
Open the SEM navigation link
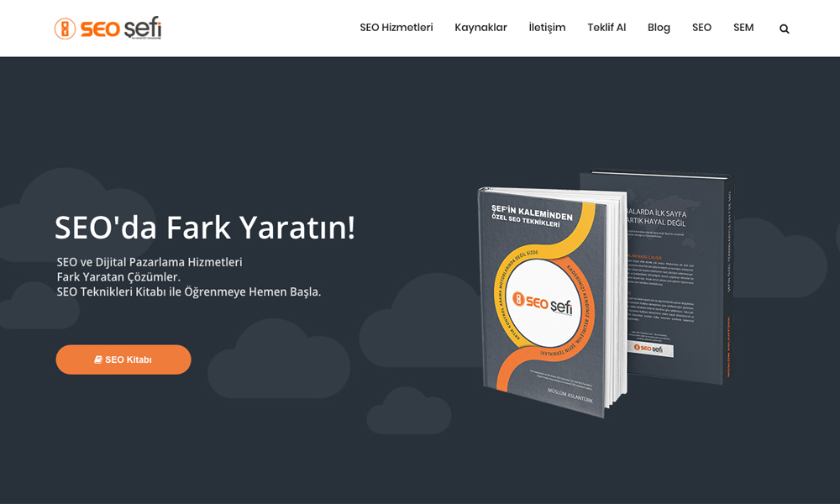pos(743,28)
